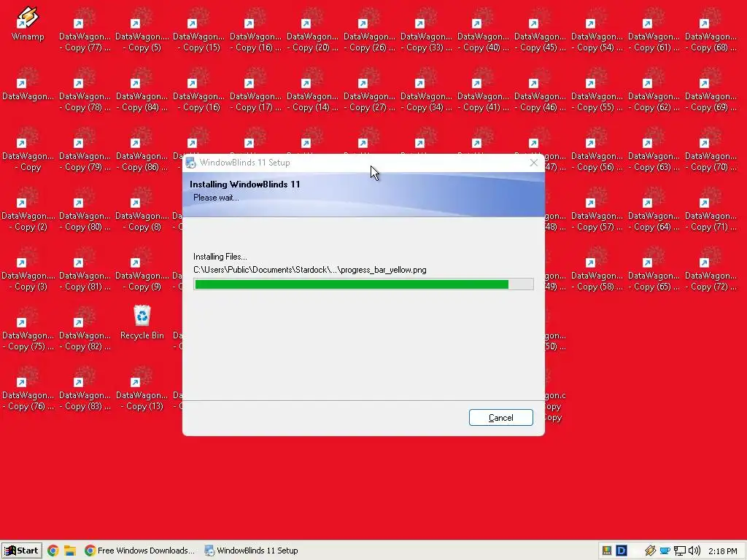Select the DataWagon Copy (82) shortcut
747x560 pixels.
85,330
